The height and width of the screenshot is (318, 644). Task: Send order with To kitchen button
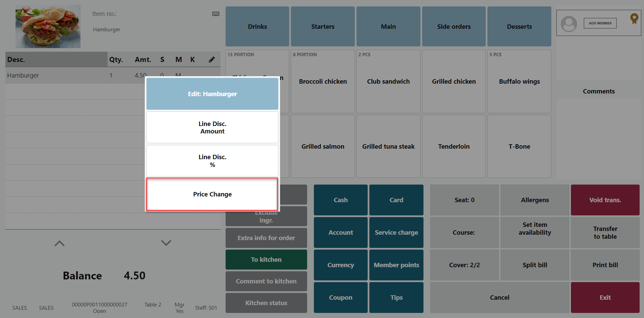[266, 260]
